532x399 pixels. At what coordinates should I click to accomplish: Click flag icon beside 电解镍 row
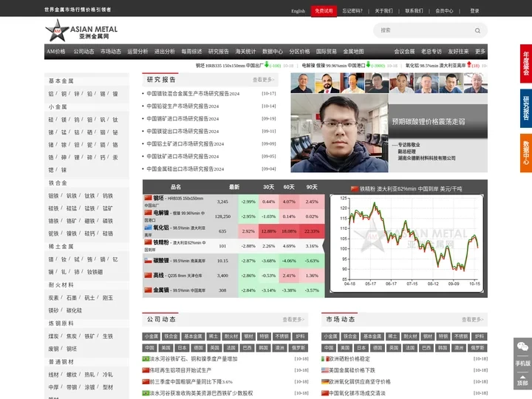(148, 213)
